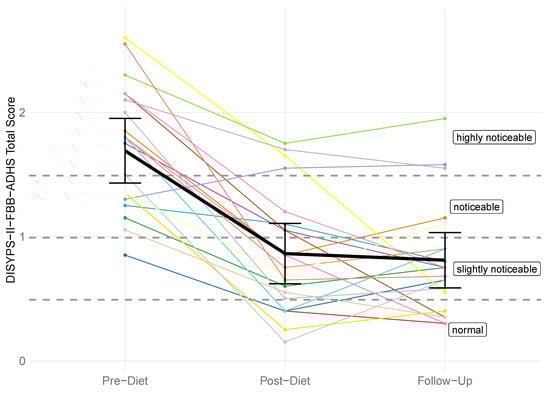Click the green point at Follow-Up near 2
Viewport: 550px width, 393px height.
[445, 118]
